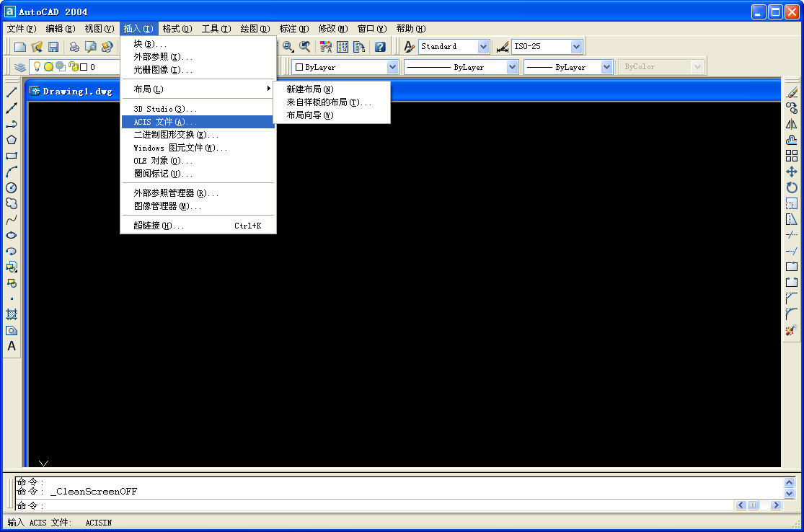This screenshot has height=532, width=804.
Task: Expand the 布局(L) submenu
Action: (198, 89)
